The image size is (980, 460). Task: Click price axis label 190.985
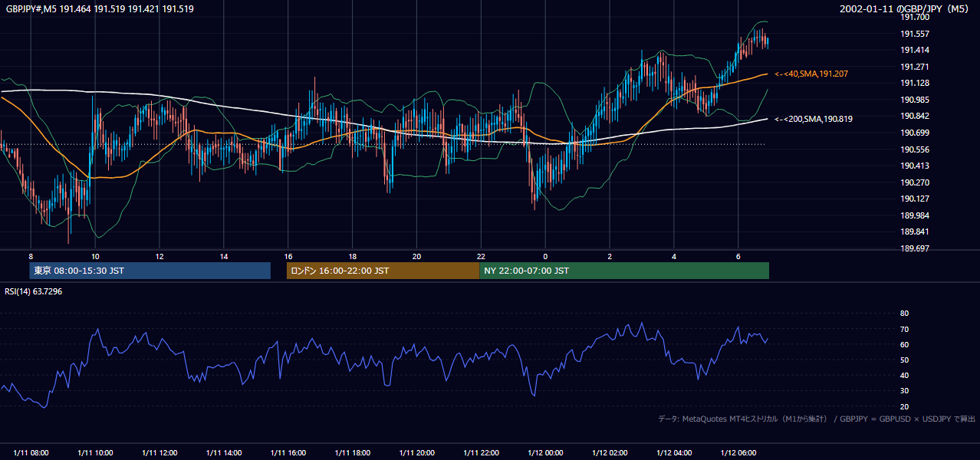[x=915, y=100]
